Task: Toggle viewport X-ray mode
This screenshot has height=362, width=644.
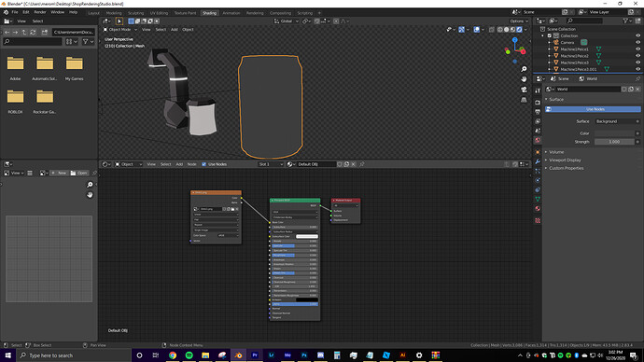Action: tap(492, 30)
